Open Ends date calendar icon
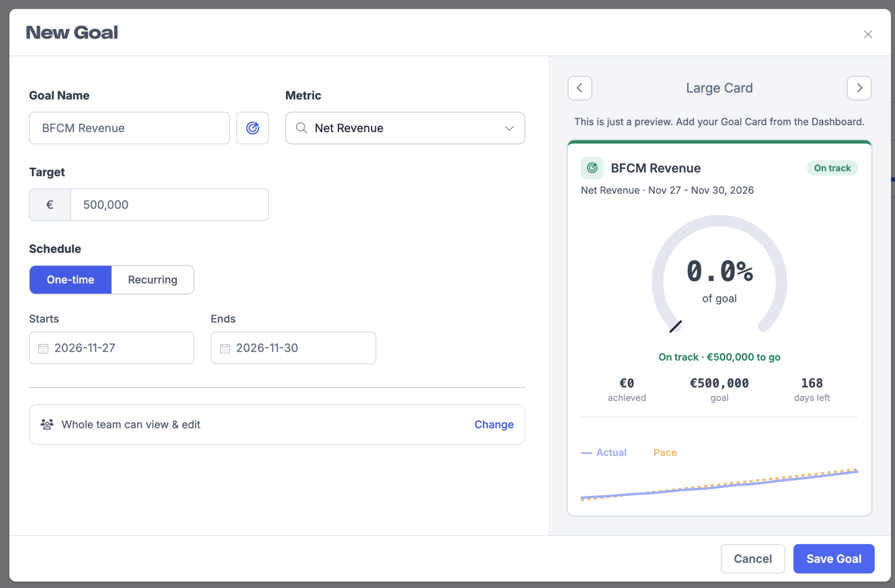 coord(225,348)
